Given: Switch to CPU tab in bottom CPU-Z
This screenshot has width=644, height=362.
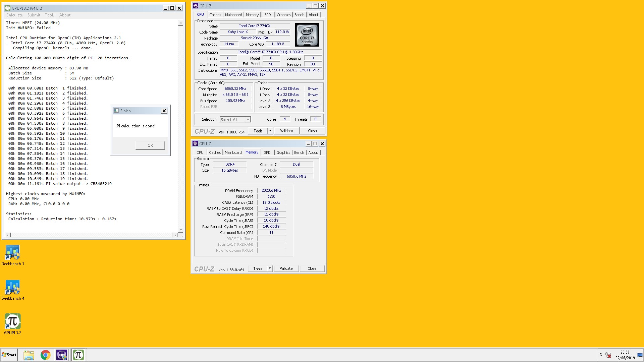Looking at the screenshot, I should pos(200,153).
